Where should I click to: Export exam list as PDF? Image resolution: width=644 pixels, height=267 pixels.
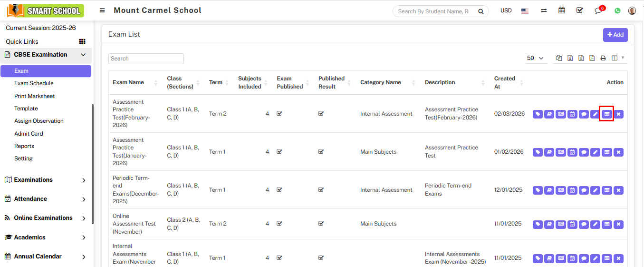pos(592,58)
